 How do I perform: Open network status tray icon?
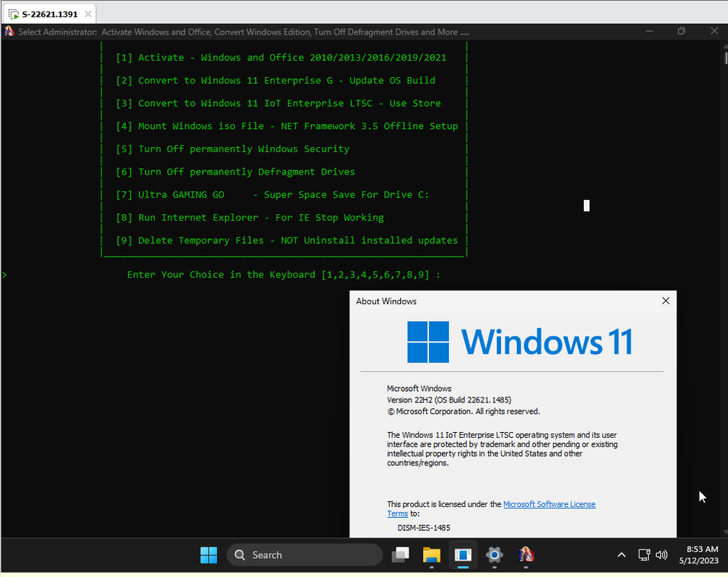pyautogui.click(x=644, y=555)
